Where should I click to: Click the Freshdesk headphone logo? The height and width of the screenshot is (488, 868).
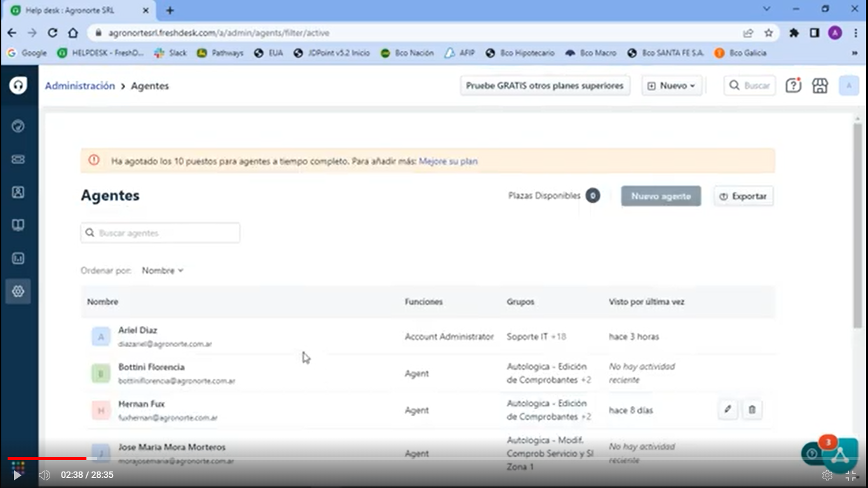(18, 85)
